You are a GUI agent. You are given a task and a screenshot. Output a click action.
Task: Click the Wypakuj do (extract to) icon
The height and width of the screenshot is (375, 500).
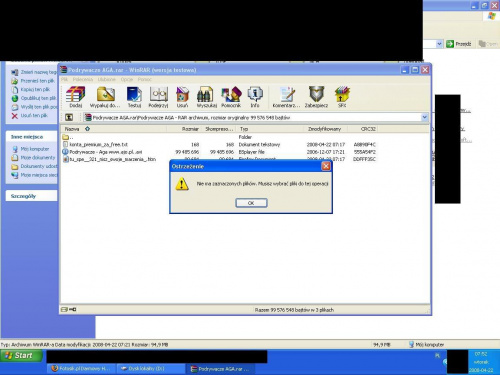(105, 97)
